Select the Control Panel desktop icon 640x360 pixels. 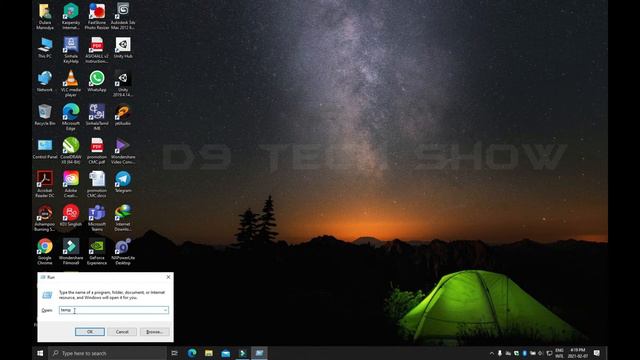[45, 149]
